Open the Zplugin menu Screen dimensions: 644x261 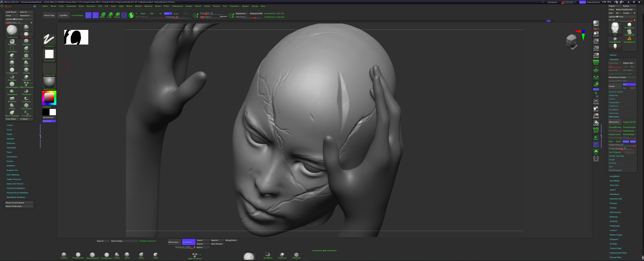point(245,6)
